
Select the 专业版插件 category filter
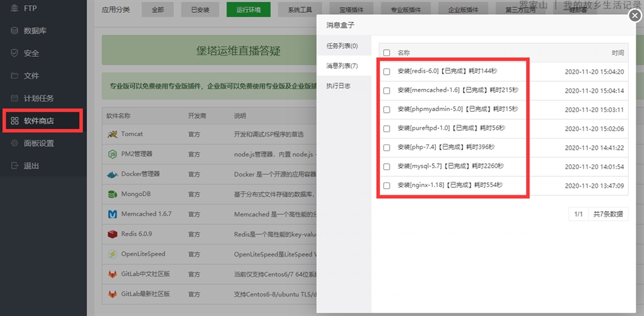[405, 10]
